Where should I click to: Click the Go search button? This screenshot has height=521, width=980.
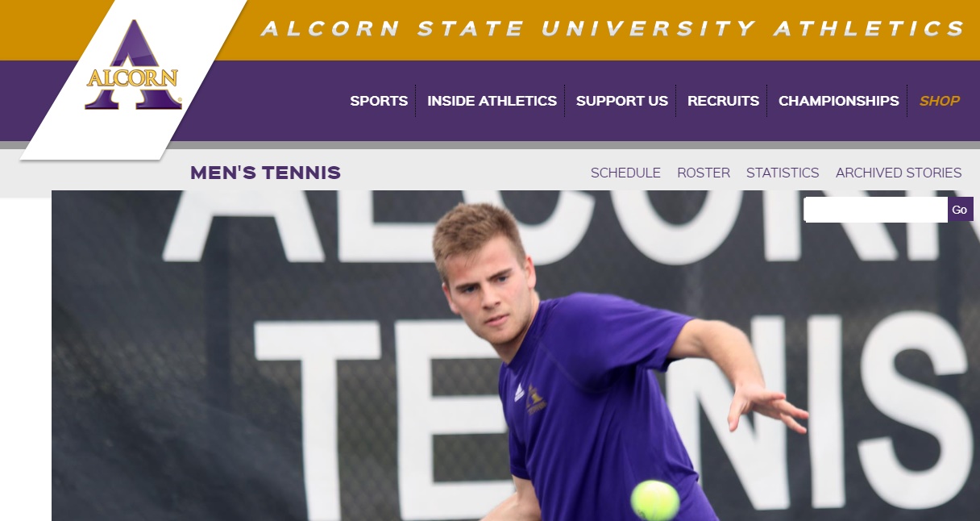tap(960, 210)
